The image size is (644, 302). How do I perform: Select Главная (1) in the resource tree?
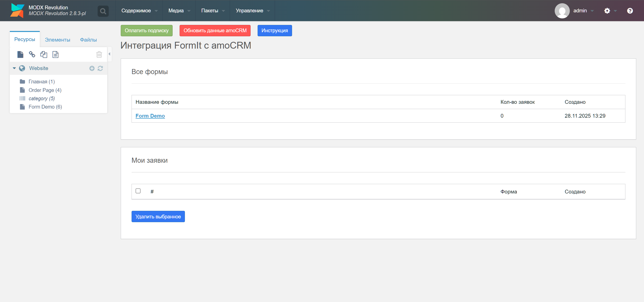[42, 82]
